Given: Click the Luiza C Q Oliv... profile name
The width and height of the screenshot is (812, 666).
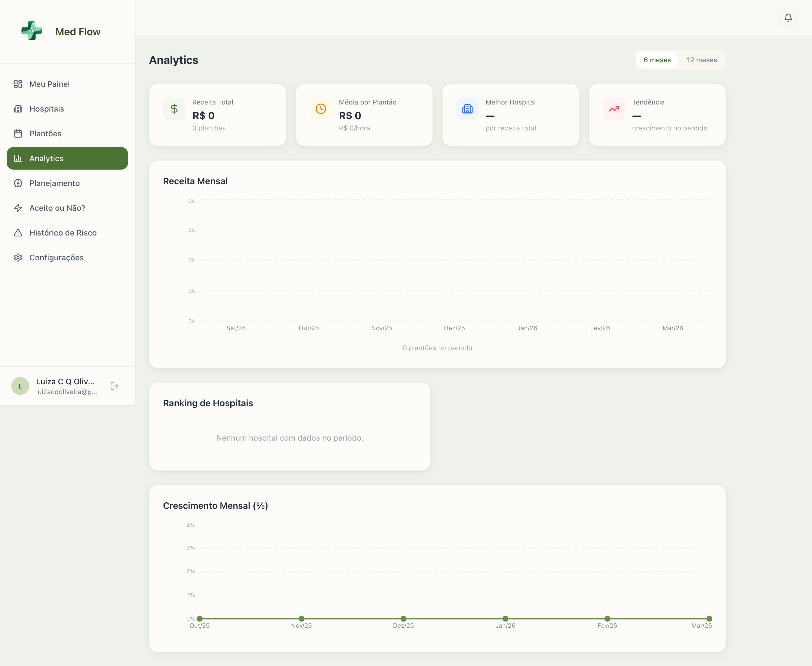Looking at the screenshot, I should 65,381.
